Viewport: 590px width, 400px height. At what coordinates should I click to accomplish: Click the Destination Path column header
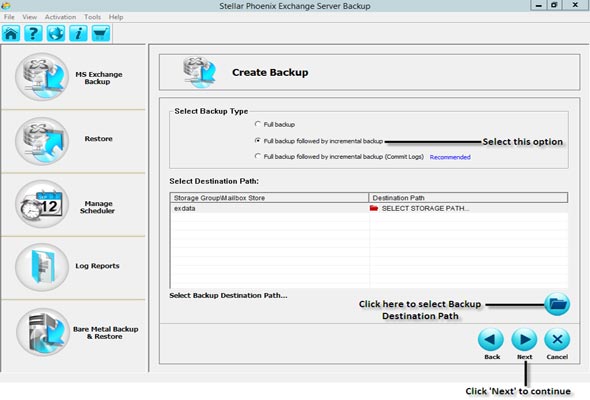(x=468, y=198)
